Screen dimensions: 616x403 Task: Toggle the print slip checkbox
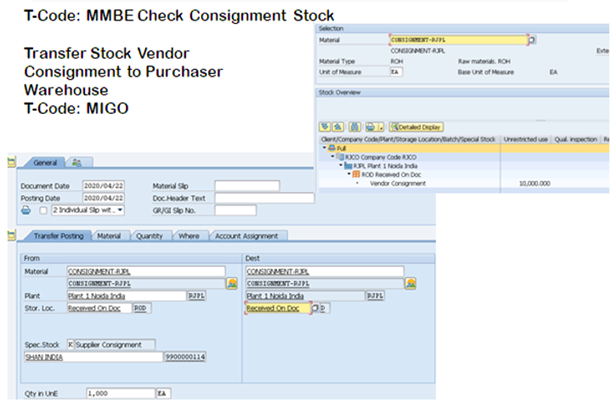click(43, 211)
